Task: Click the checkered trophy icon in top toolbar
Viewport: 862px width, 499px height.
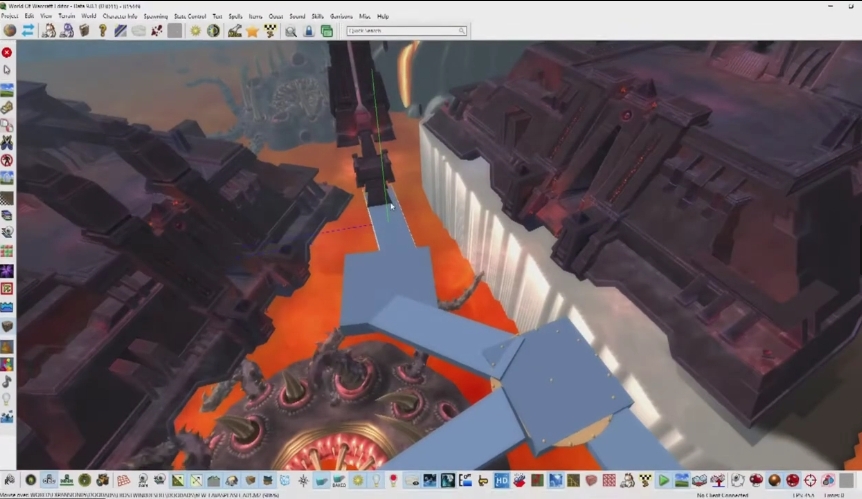Action: (x=270, y=31)
